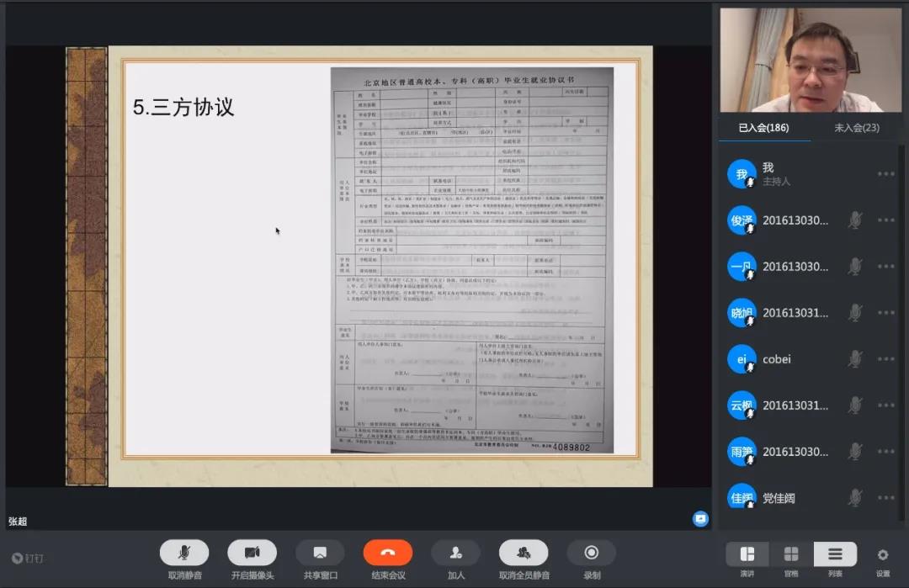Open more options for cobei
This screenshot has width=909, height=588.
[x=885, y=359]
